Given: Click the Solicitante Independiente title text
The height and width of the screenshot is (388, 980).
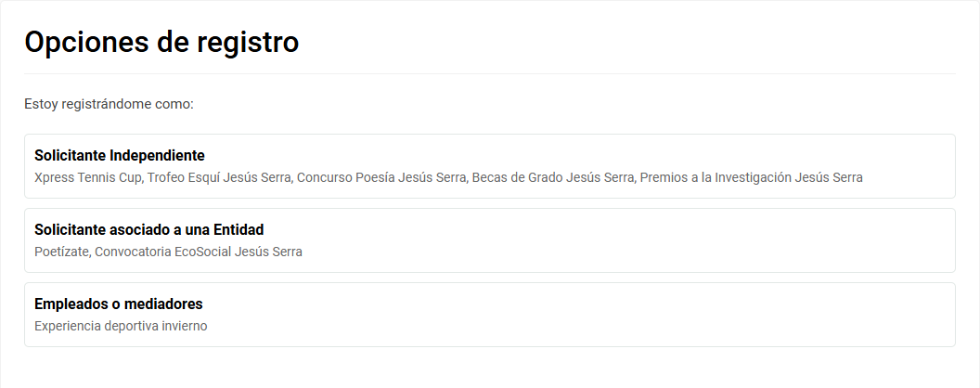Looking at the screenshot, I should pyautogui.click(x=119, y=155).
